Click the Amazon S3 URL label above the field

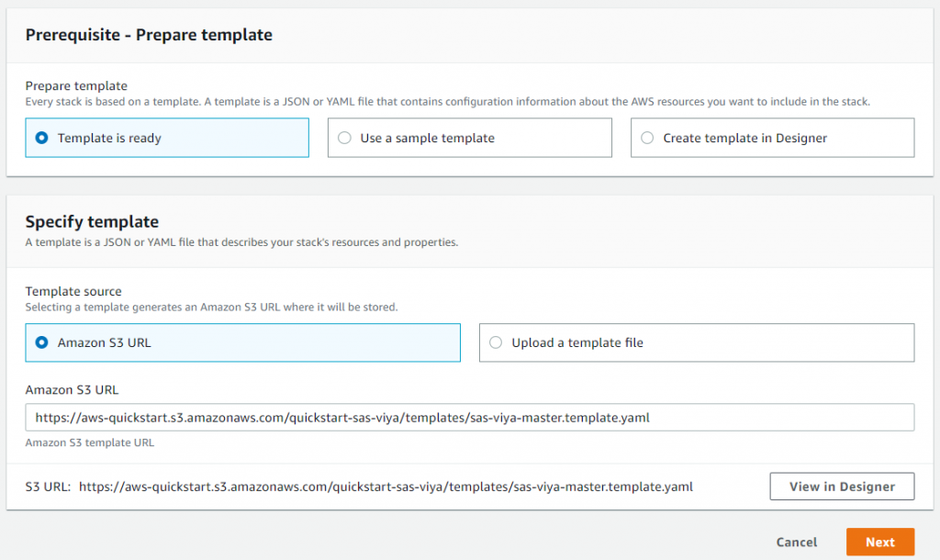(x=72, y=390)
